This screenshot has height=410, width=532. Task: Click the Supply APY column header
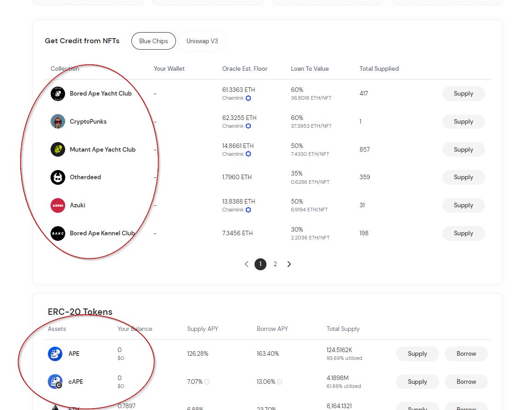pos(203,329)
